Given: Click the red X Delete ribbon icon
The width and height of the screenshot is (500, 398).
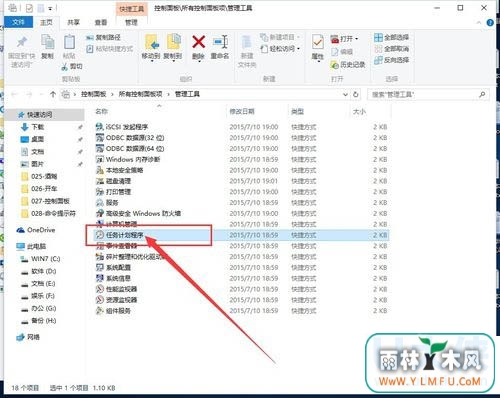Looking at the screenshot, I should (x=198, y=42).
